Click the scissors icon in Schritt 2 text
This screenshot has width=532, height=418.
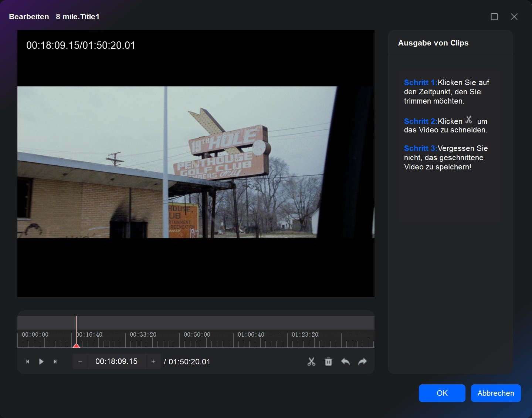[x=469, y=120]
